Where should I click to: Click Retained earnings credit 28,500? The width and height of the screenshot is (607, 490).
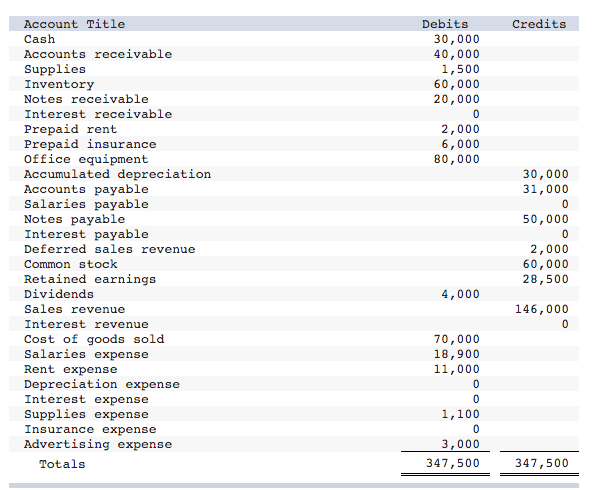coord(545,279)
